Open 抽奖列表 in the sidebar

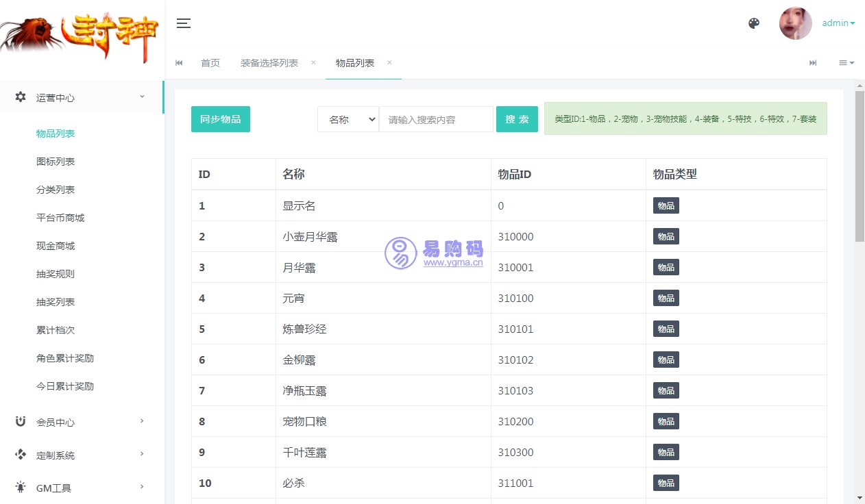tap(56, 302)
